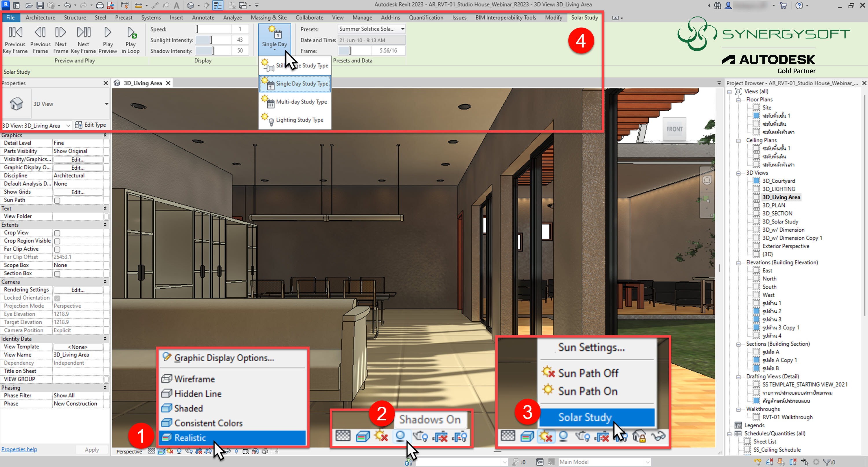This screenshot has height=467, width=868.
Task: Toggle the Crop View checkbox
Action: coord(57,233)
